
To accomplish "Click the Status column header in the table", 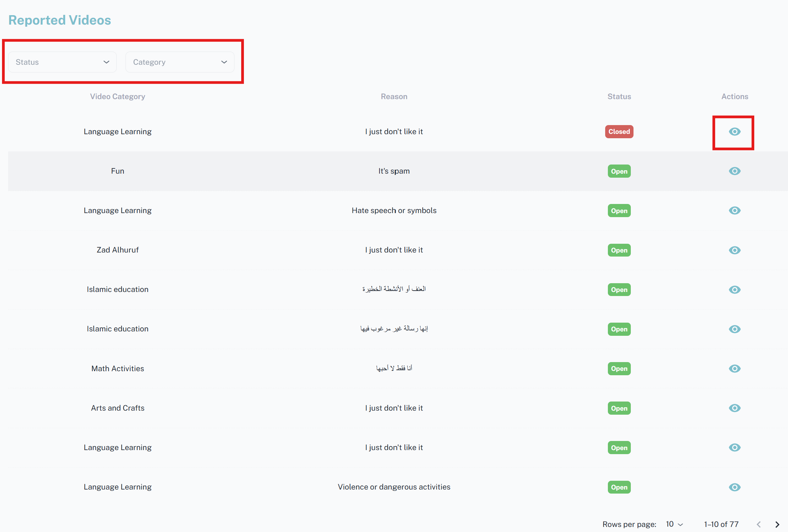I will tap(619, 96).
